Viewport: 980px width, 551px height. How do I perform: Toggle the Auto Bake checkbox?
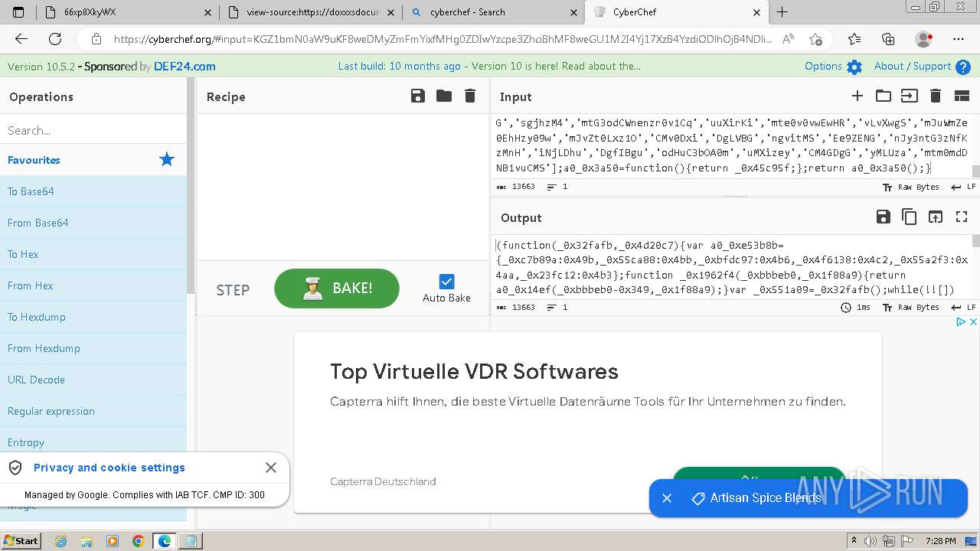(447, 282)
